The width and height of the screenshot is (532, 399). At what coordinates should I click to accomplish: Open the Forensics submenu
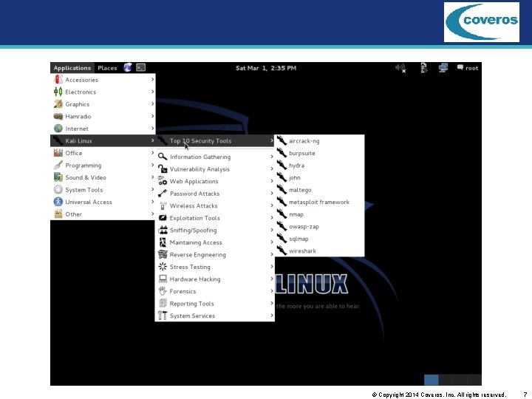point(215,291)
